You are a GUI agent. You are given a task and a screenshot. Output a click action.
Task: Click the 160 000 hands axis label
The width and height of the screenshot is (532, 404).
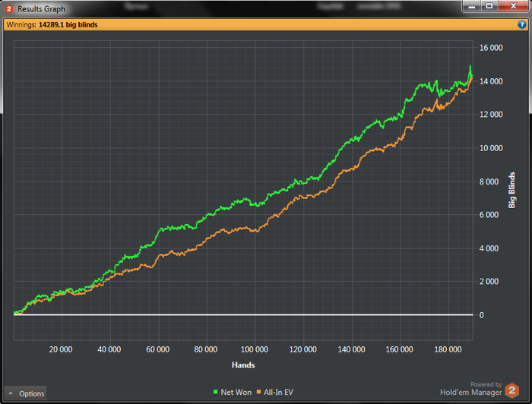tap(399, 349)
